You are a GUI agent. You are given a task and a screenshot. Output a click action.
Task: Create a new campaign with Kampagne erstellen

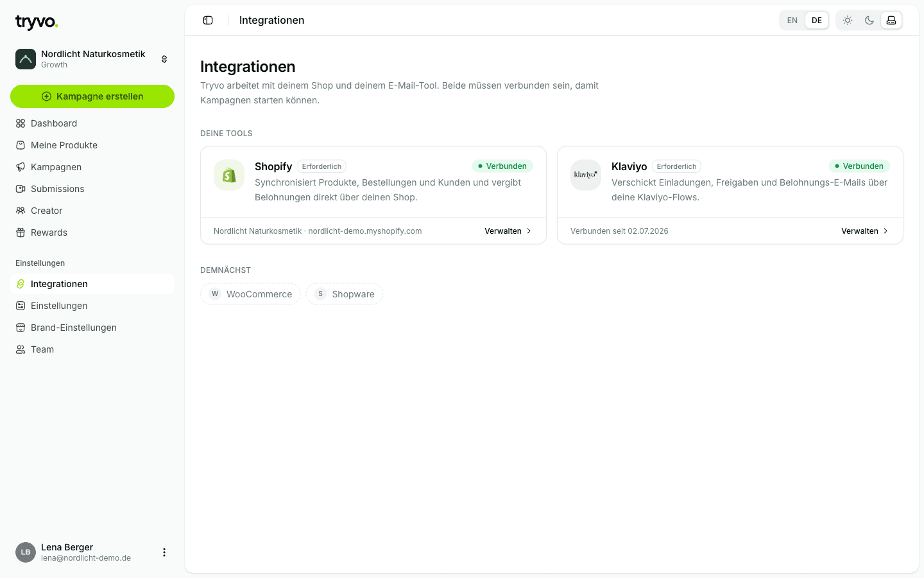pos(92,96)
